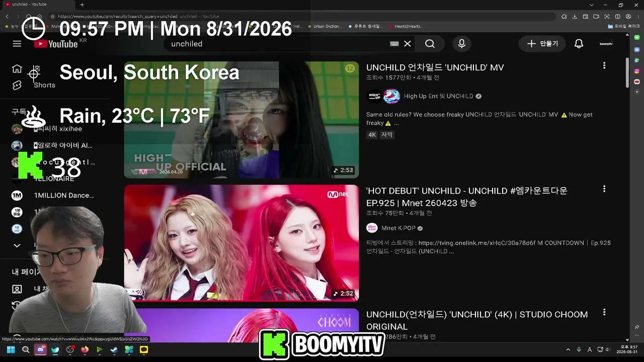
Task: Open the browser three-dot menu
Action: (638, 17)
